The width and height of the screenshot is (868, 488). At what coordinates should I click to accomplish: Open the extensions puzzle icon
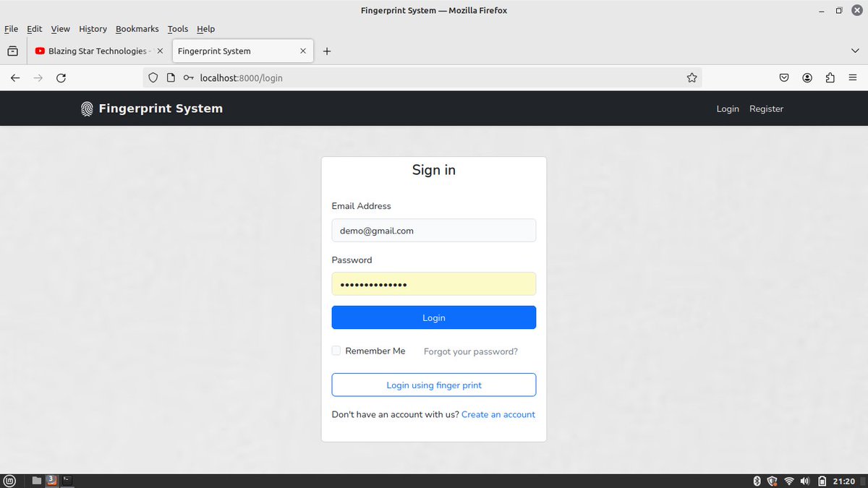click(x=830, y=78)
